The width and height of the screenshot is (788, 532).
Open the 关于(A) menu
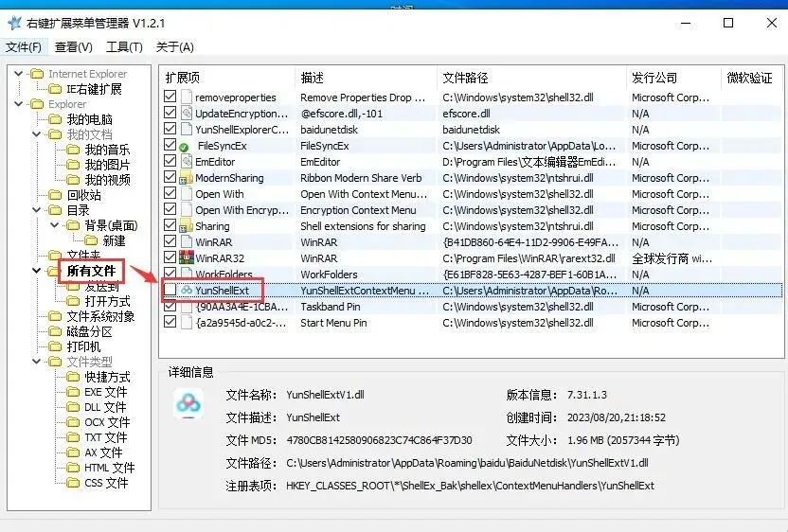pos(174,47)
